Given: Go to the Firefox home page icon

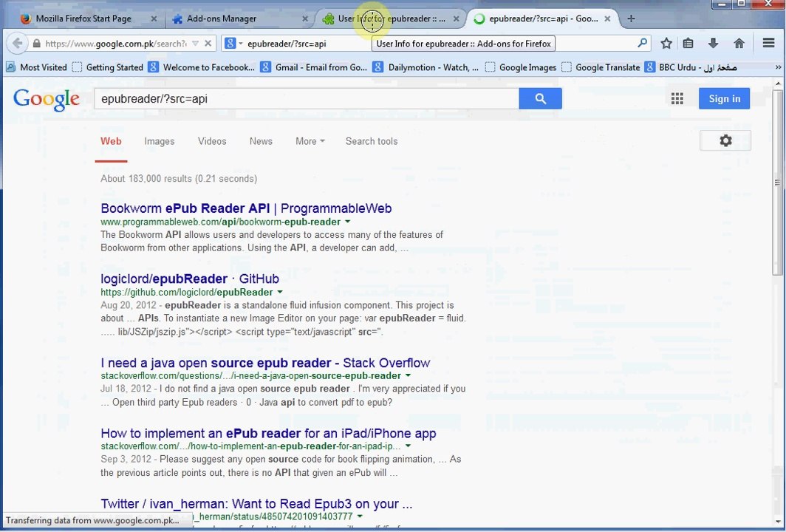Looking at the screenshot, I should 739,43.
